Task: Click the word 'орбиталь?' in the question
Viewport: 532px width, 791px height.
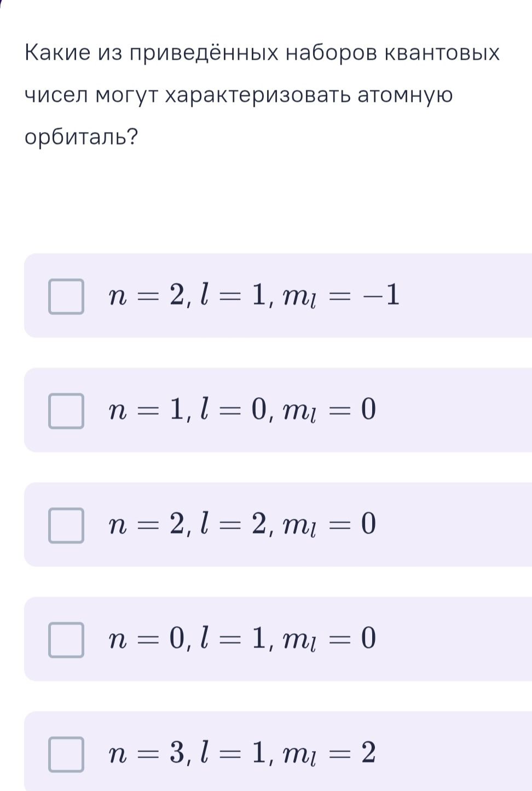Action: tap(81, 137)
